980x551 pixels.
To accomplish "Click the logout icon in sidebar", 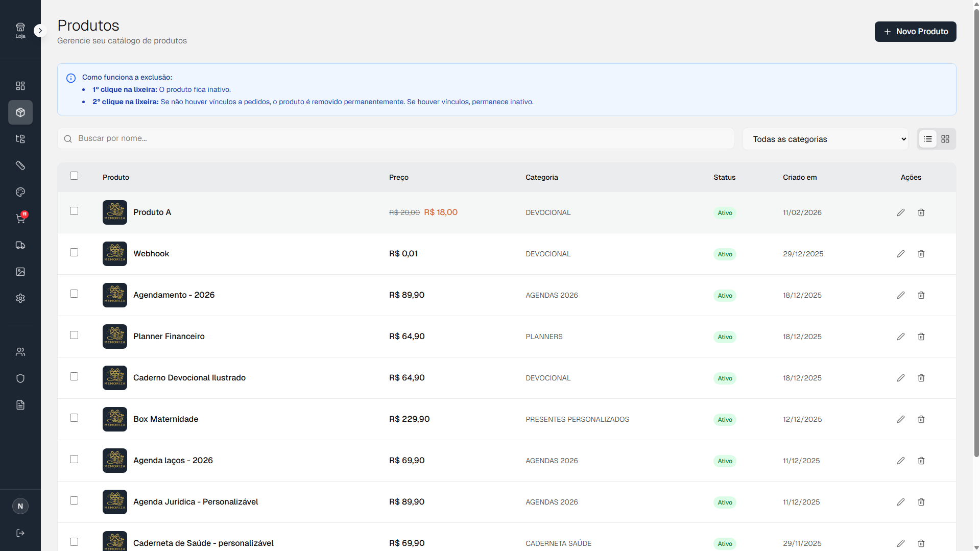I will point(20,533).
